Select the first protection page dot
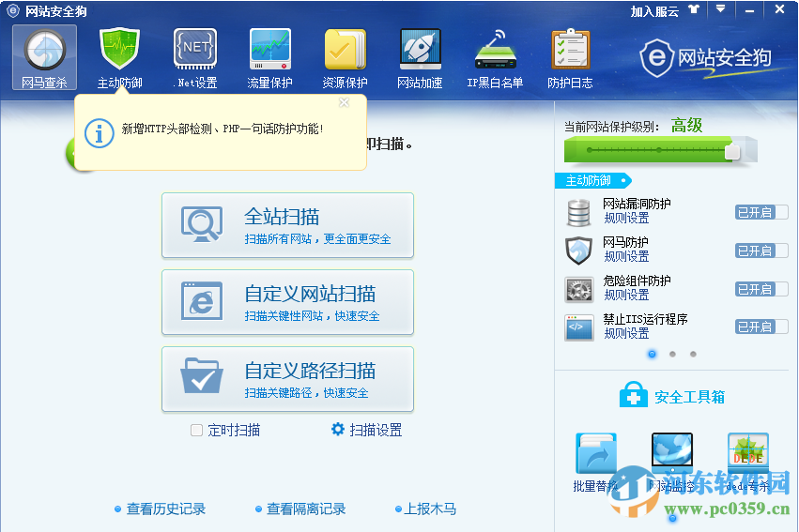The height and width of the screenshot is (532, 799). coord(653,354)
